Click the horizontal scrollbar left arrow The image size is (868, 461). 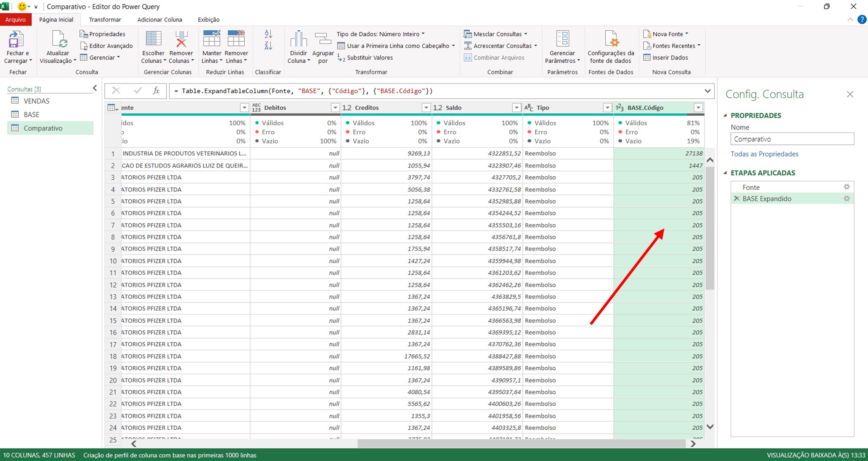click(x=134, y=444)
